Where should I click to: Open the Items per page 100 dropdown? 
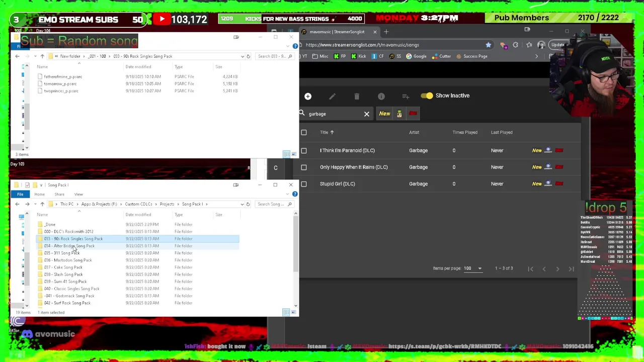(x=472, y=268)
